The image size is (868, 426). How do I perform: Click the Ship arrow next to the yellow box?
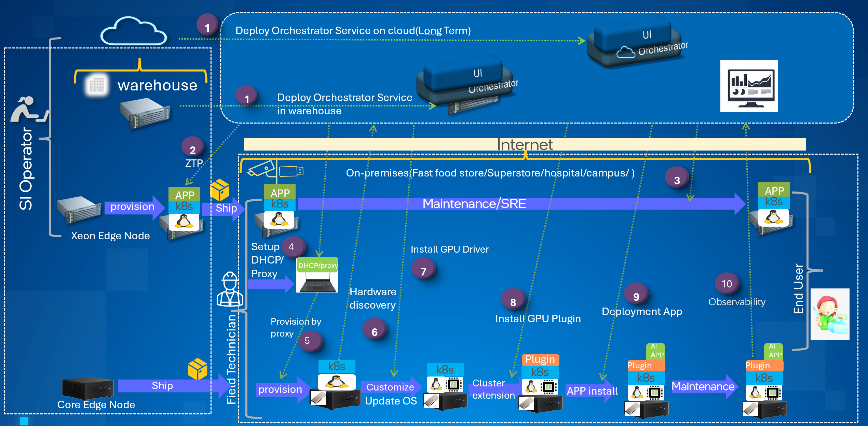point(223,209)
